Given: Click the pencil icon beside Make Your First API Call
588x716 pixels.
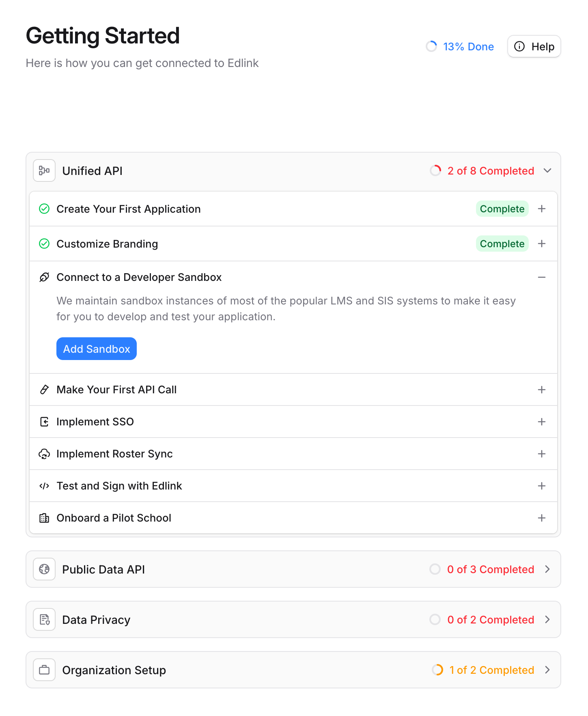Looking at the screenshot, I should [44, 390].
